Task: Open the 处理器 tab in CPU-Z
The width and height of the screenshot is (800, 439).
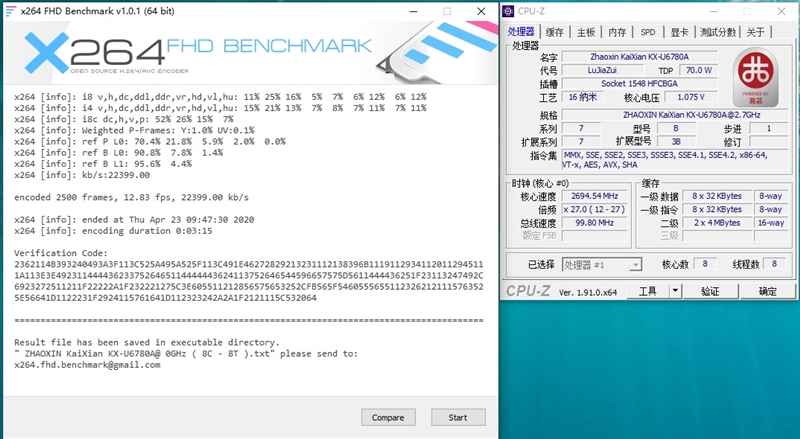Action: tap(521, 32)
